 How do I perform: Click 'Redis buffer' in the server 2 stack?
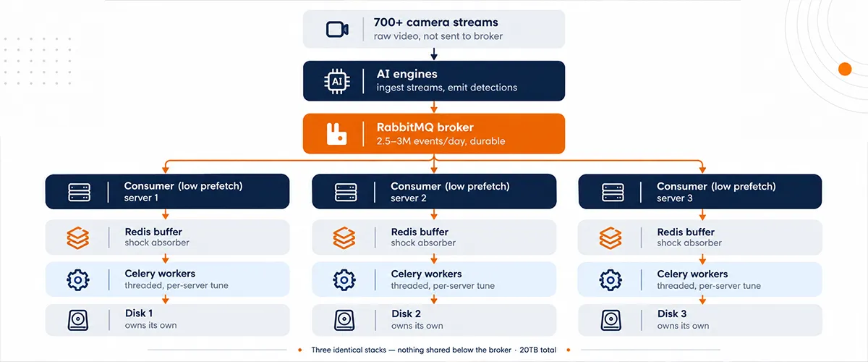click(420, 232)
